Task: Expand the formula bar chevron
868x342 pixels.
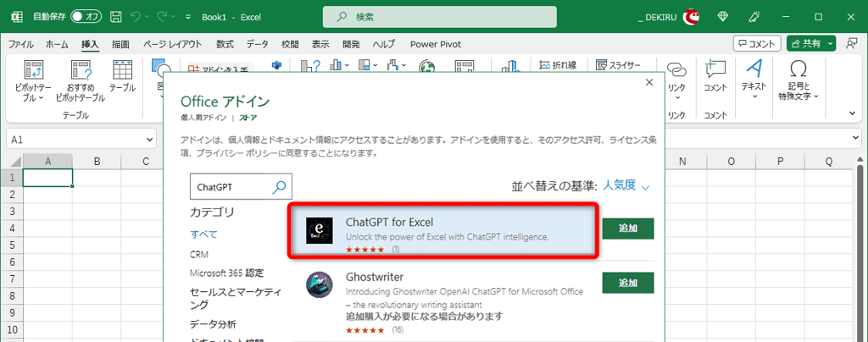Action: pos(857,138)
